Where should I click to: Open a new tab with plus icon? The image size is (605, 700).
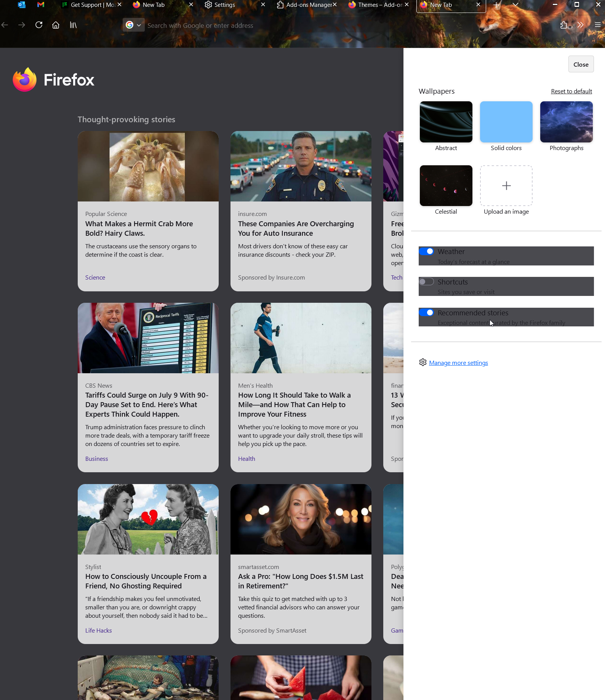tap(496, 5)
